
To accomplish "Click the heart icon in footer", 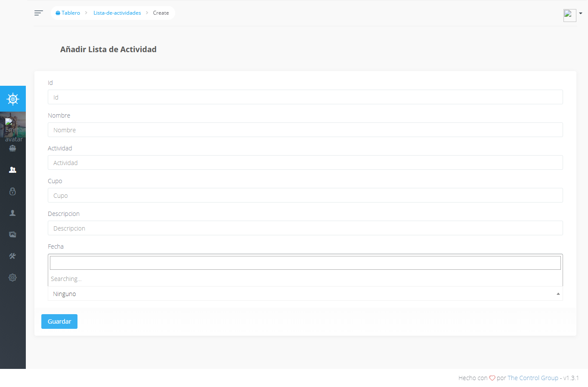I will click(492, 378).
